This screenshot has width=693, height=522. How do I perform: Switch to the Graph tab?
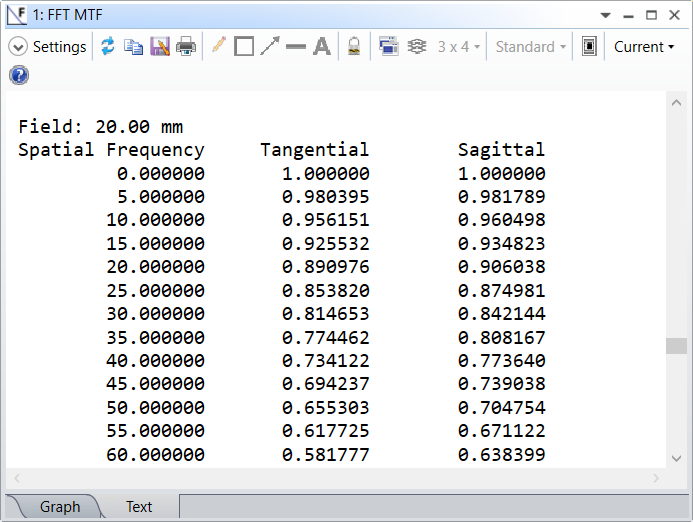60,506
